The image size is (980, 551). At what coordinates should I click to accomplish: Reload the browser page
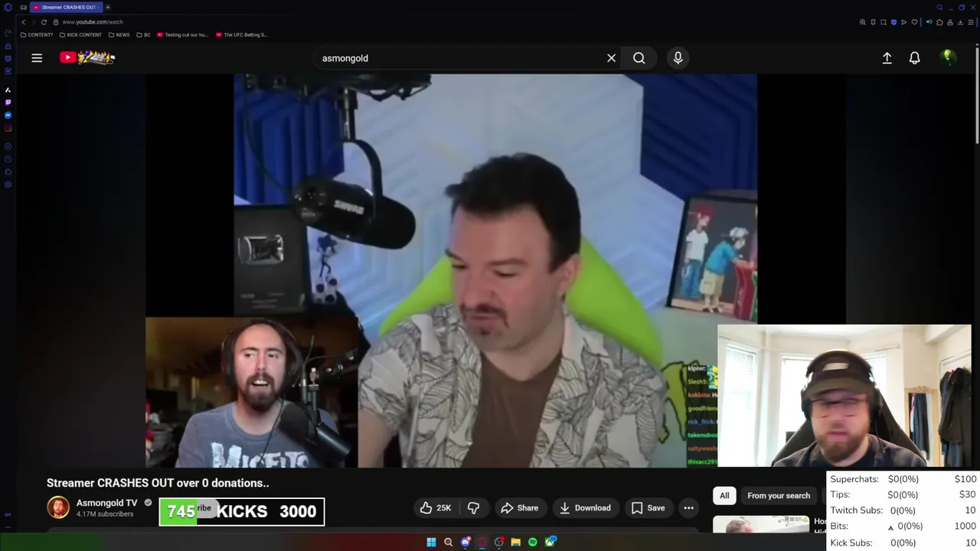(x=44, y=22)
